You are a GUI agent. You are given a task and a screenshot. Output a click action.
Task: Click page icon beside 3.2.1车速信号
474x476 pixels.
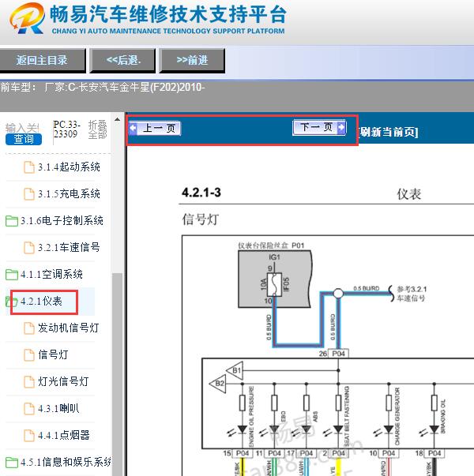click(x=29, y=247)
